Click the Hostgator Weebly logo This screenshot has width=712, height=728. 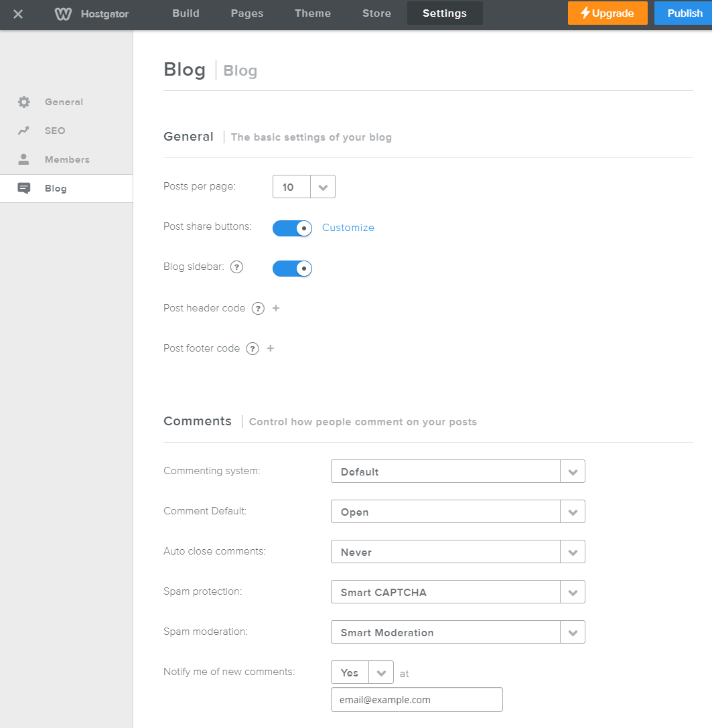click(x=62, y=13)
